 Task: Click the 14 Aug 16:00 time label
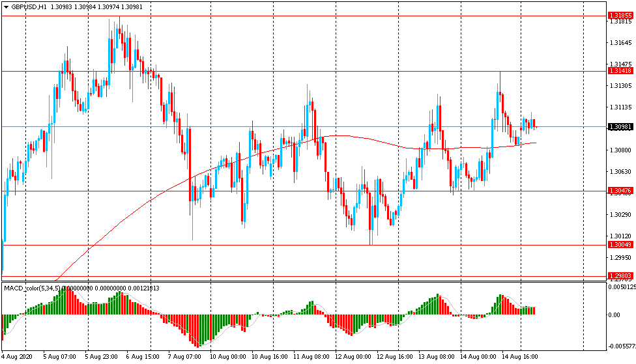point(520,357)
